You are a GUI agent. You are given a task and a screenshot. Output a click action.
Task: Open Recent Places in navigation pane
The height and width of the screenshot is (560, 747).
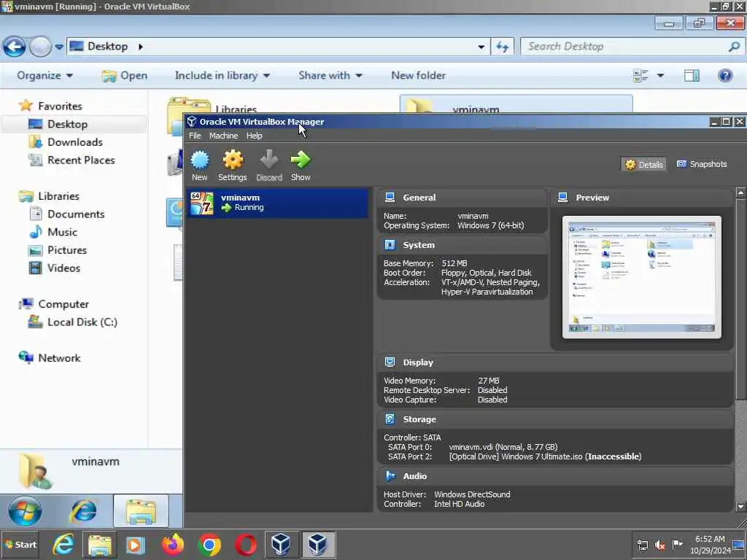pos(81,160)
